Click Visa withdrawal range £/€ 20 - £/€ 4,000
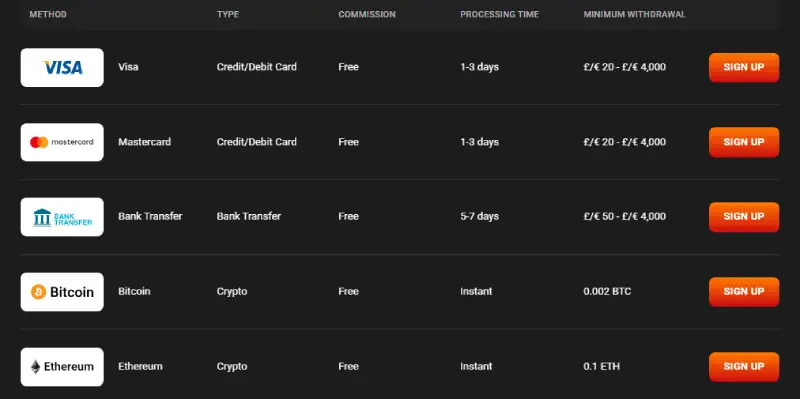Image resolution: width=800 pixels, height=399 pixels. coord(624,67)
